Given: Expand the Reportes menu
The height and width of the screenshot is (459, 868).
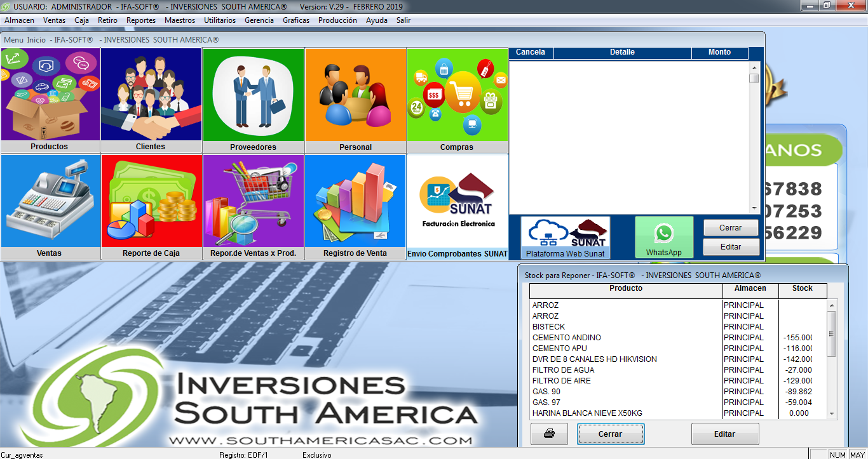Looking at the screenshot, I should pyautogui.click(x=141, y=20).
